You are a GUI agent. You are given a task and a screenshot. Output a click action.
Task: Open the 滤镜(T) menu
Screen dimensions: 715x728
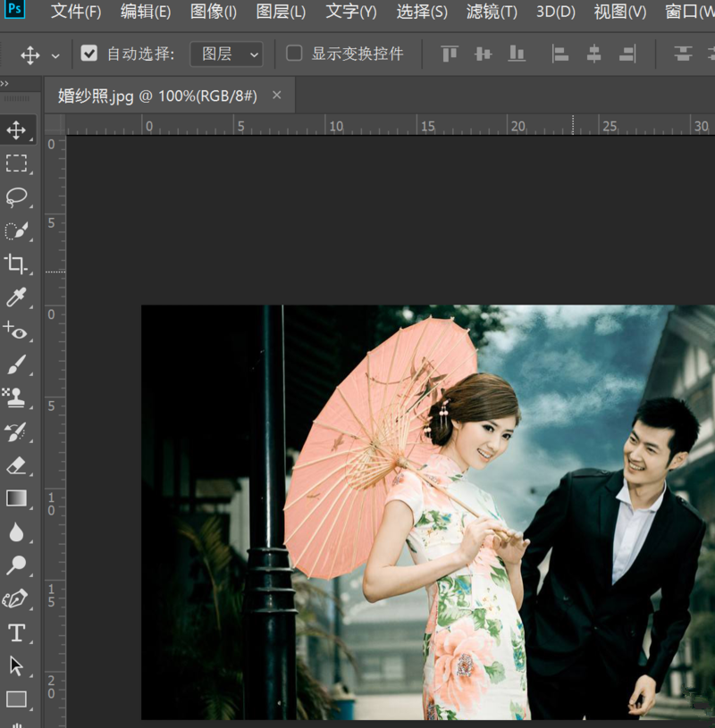[492, 12]
